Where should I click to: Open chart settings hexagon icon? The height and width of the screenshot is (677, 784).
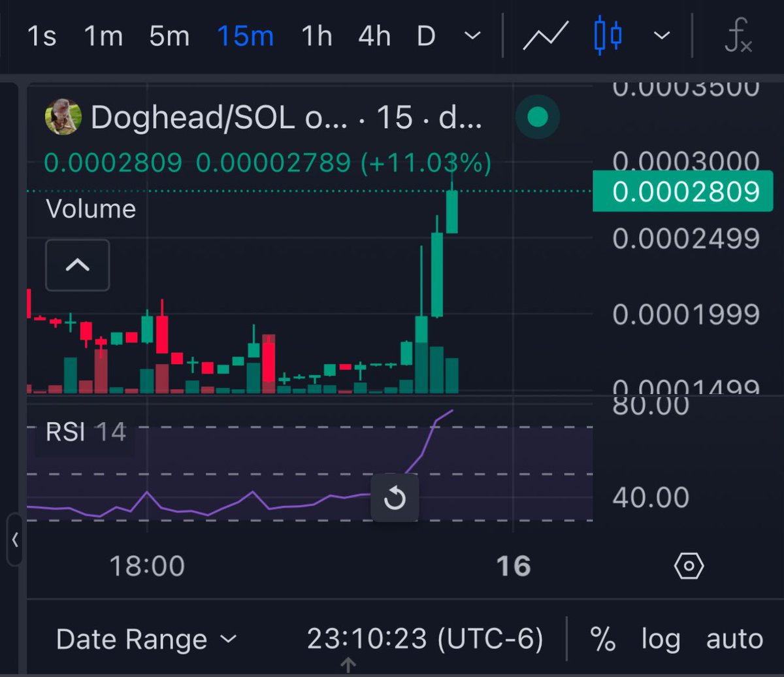[689, 566]
